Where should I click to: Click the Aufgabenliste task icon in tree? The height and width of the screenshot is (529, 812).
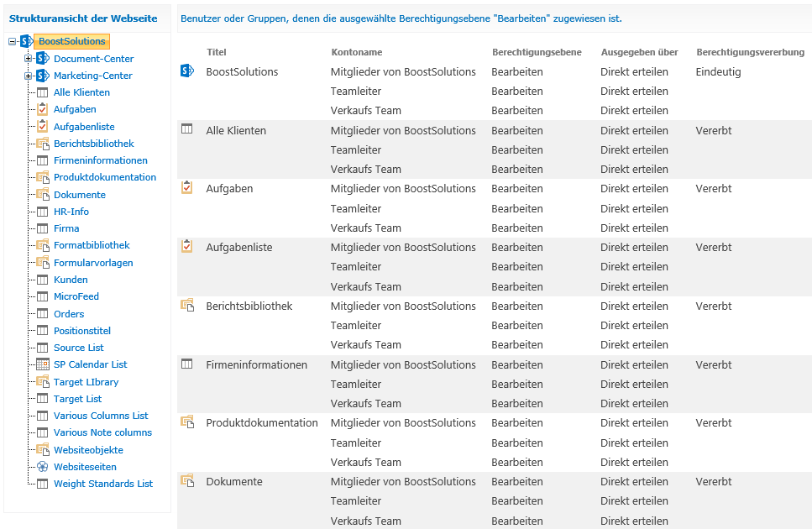43,126
